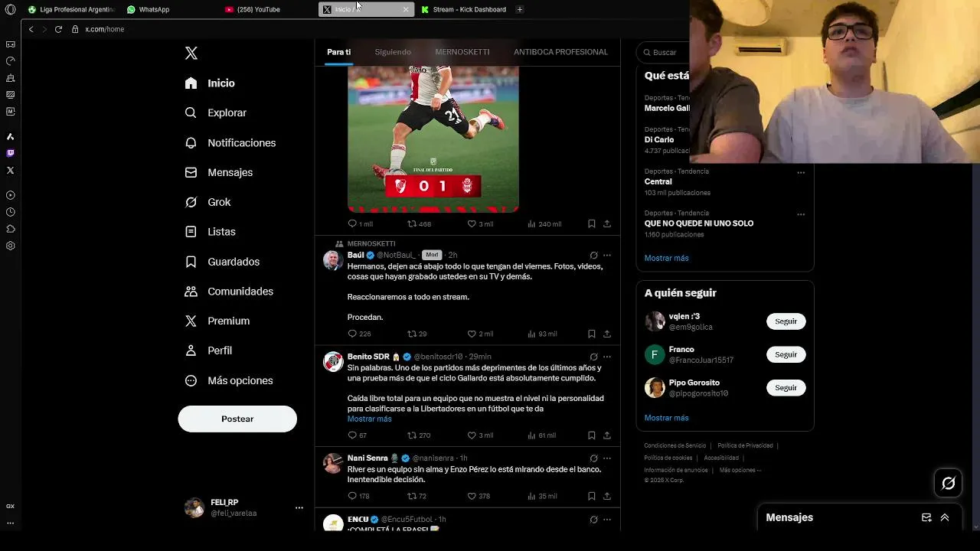This screenshot has height=551, width=980.
Task: Like Baúl's post (2 mil)
Action: point(472,334)
